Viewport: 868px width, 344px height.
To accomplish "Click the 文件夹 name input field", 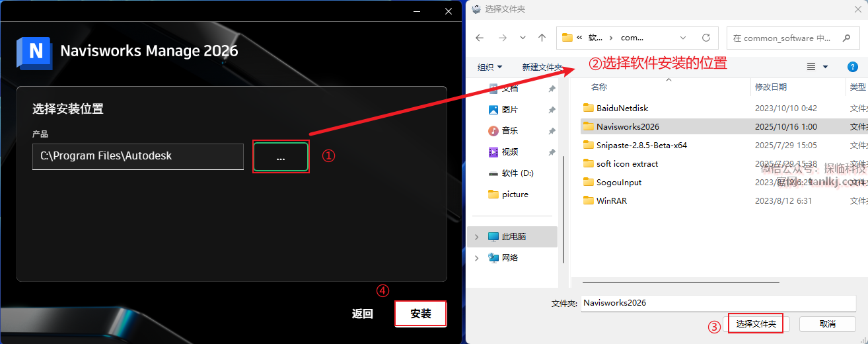I will [719, 303].
